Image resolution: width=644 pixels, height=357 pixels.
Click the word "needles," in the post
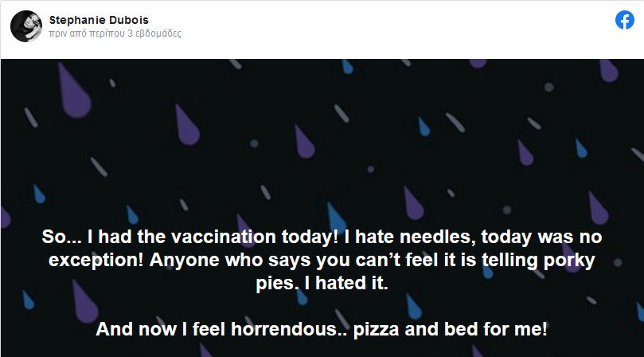click(437, 237)
